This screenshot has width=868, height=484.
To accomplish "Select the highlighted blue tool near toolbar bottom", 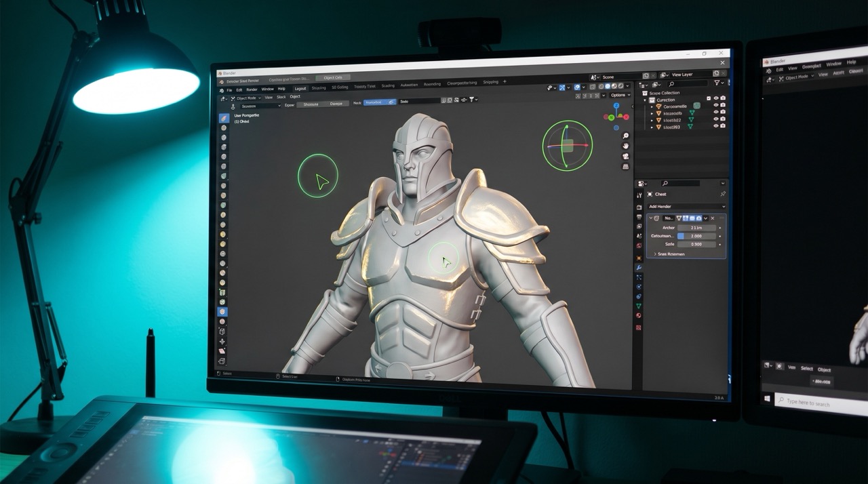I will click(x=222, y=312).
